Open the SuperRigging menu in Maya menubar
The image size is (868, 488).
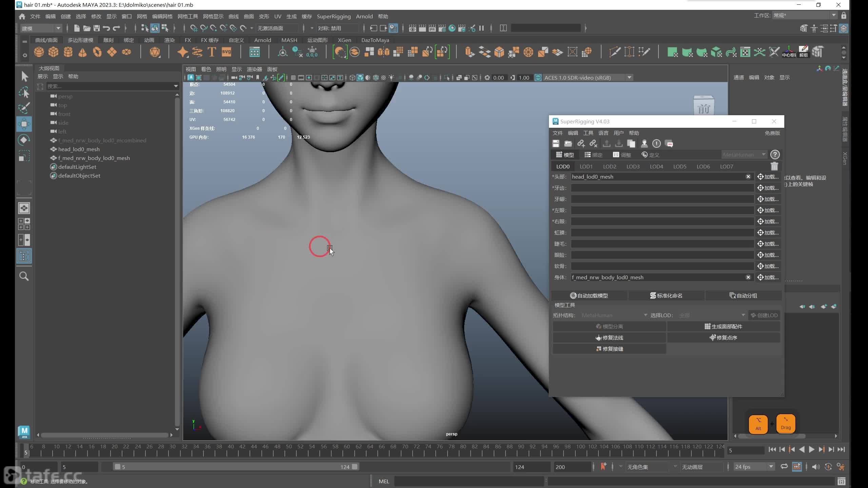[x=334, y=16]
